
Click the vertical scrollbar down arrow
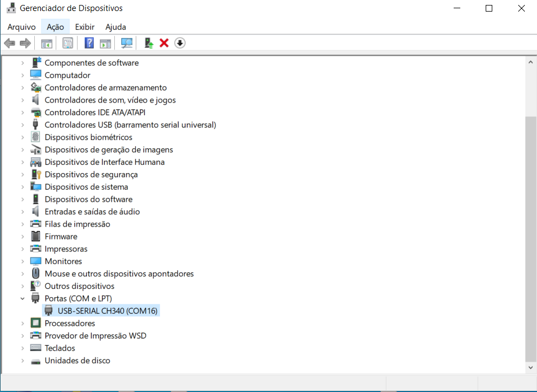point(531,367)
